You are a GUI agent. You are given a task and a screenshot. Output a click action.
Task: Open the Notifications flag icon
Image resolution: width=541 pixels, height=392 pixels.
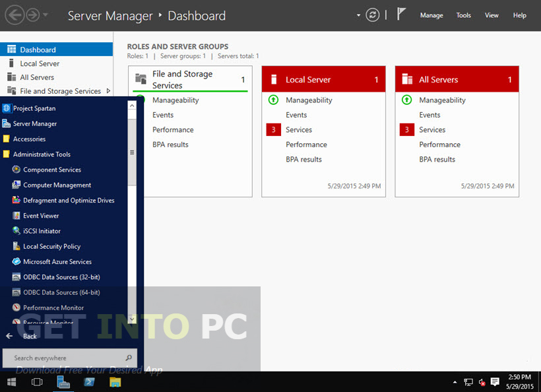tap(401, 15)
